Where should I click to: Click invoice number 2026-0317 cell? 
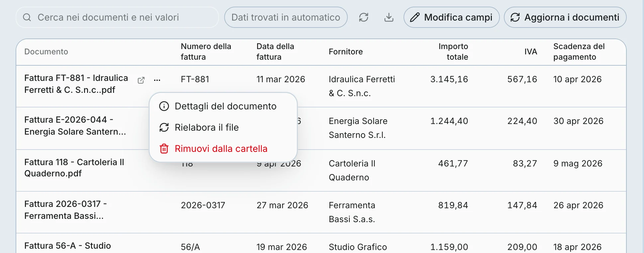(x=203, y=205)
